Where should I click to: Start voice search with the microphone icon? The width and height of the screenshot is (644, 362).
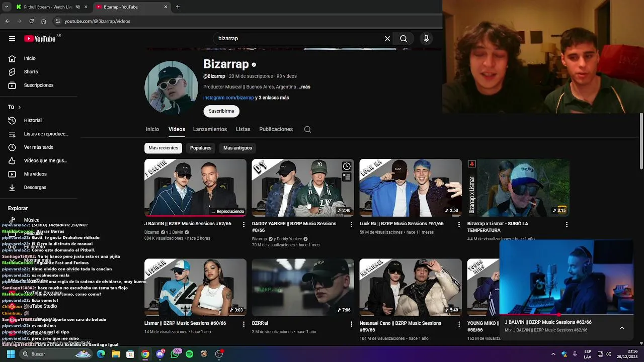426,39
